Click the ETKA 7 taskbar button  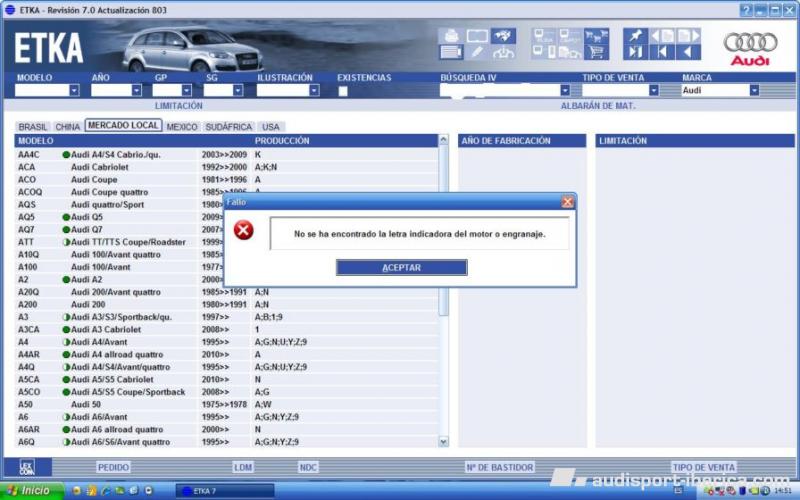click(224, 491)
